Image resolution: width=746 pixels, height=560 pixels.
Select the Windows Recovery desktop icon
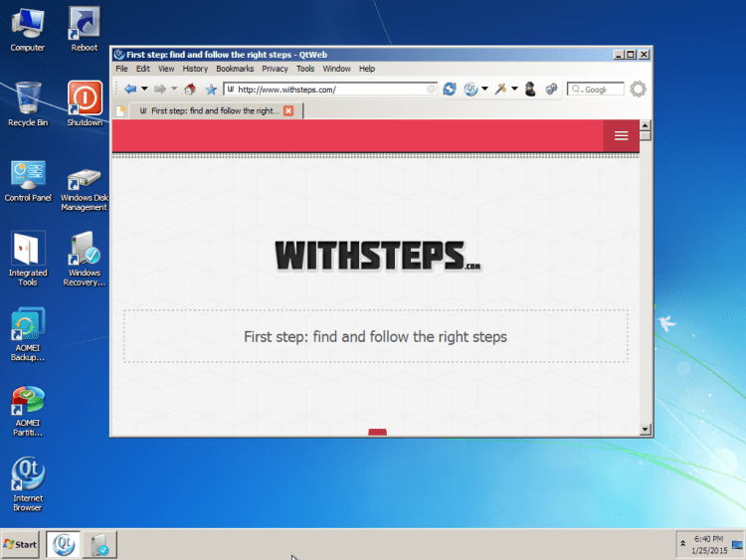pyautogui.click(x=85, y=260)
